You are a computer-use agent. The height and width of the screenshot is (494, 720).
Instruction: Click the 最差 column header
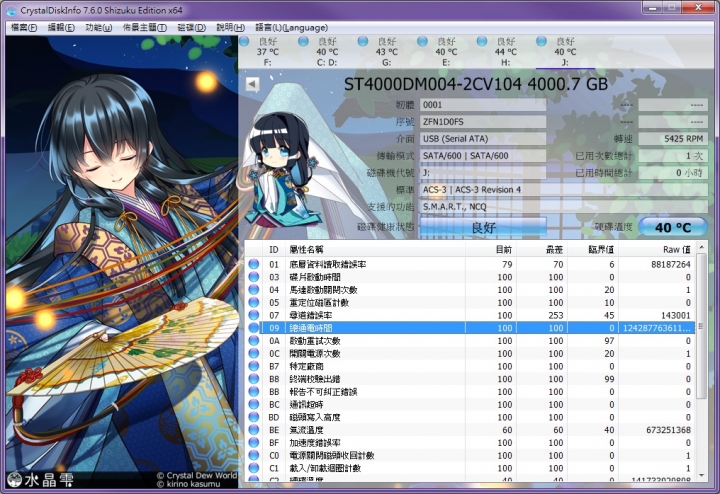[542, 249]
